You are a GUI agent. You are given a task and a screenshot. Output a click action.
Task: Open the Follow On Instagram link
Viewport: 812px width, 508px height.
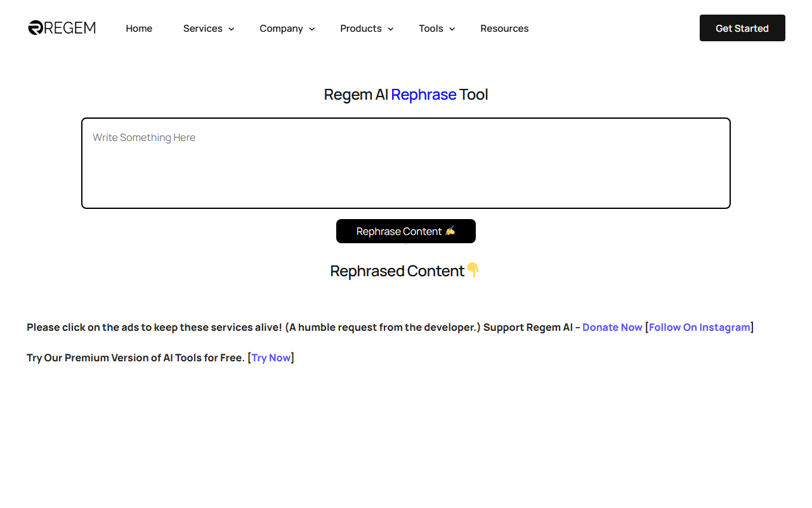click(x=700, y=327)
